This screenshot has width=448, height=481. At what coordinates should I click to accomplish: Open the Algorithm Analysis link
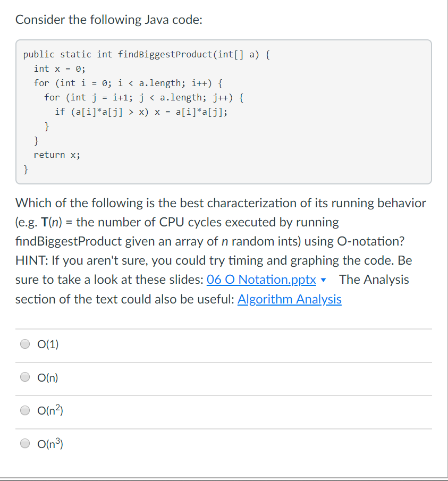[x=289, y=299]
